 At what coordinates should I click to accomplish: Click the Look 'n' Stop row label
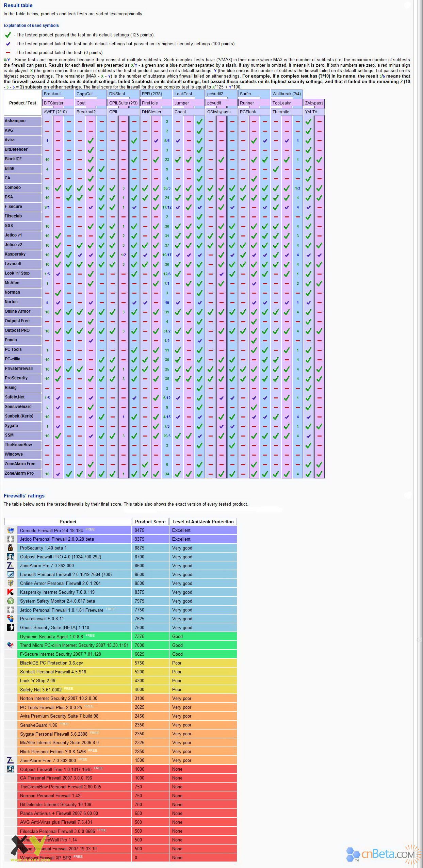pos(22,273)
